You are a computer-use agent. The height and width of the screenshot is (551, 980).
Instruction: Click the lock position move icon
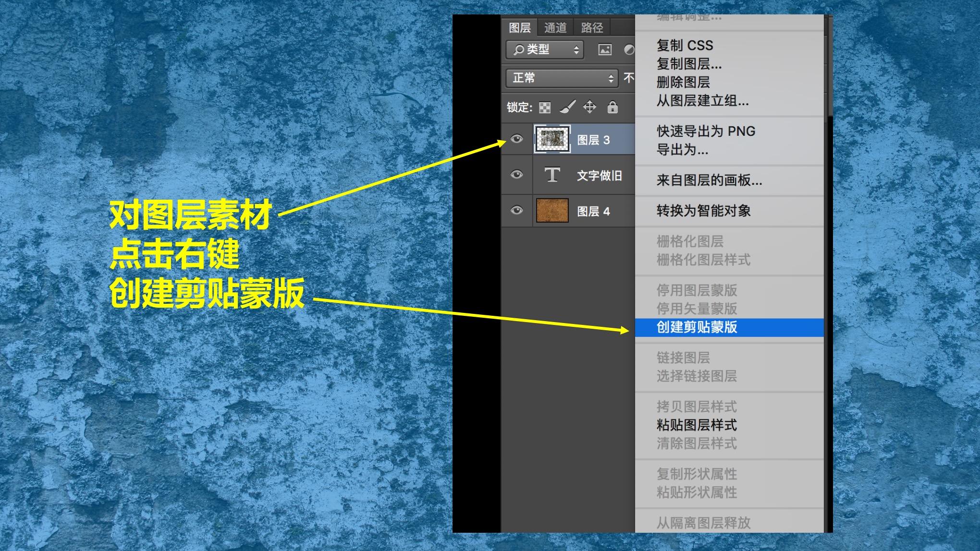click(589, 107)
